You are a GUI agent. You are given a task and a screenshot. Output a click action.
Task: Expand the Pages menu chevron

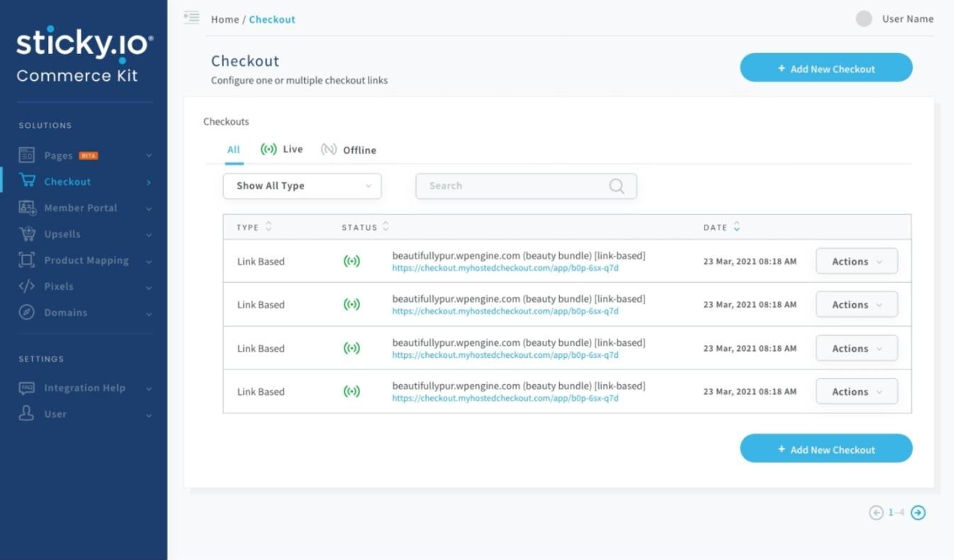(x=149, y=155)
